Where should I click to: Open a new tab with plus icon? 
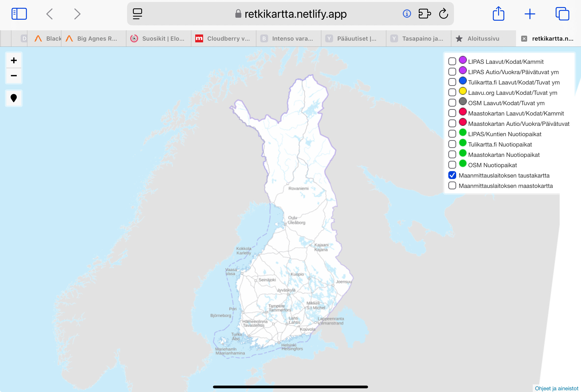point(530,14)
